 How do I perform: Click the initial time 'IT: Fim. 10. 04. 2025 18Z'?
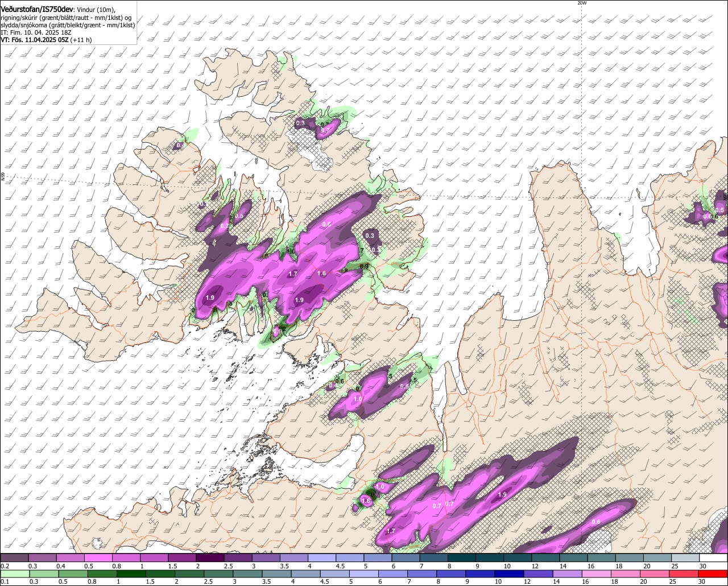click(35, 32)
